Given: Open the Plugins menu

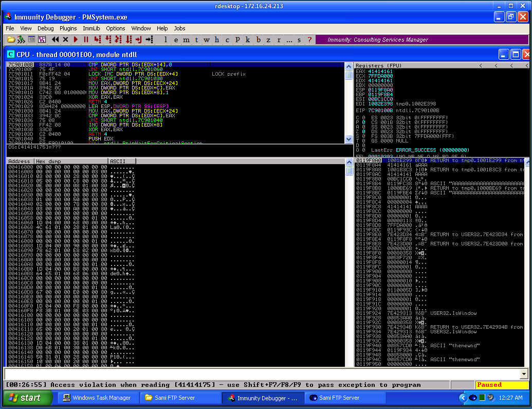Looking at the screenshot, I should point(68,28).
